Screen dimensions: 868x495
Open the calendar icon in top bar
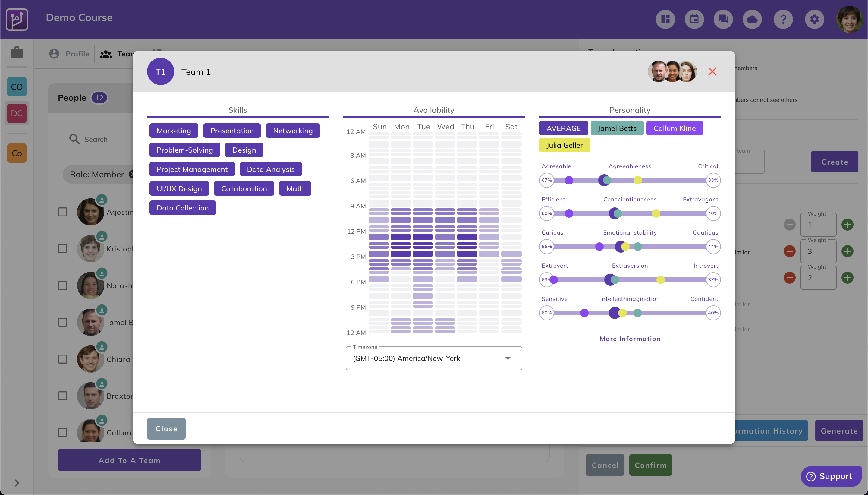(x=694, y=19)
